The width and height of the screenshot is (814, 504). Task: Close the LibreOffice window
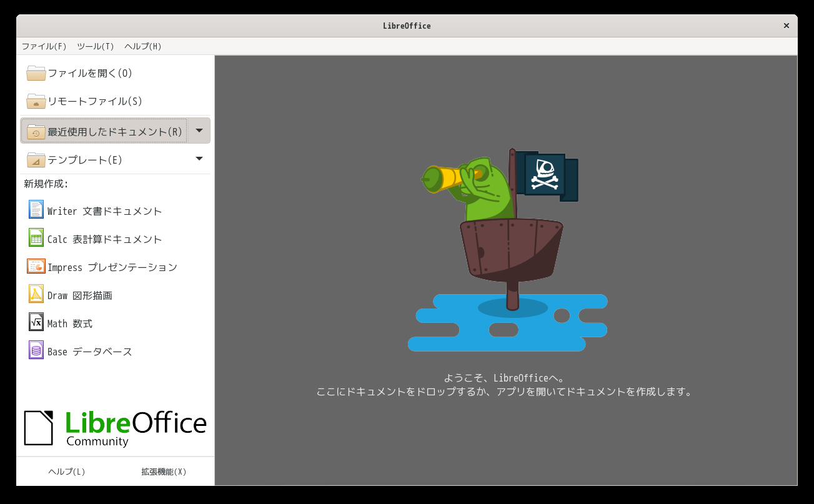786,26
